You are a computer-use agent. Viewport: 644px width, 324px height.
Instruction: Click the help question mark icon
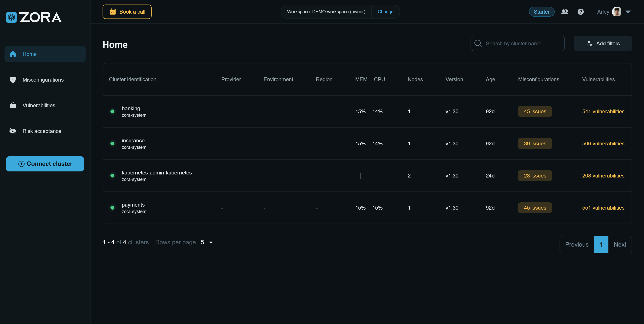click(x=580, y=12)
